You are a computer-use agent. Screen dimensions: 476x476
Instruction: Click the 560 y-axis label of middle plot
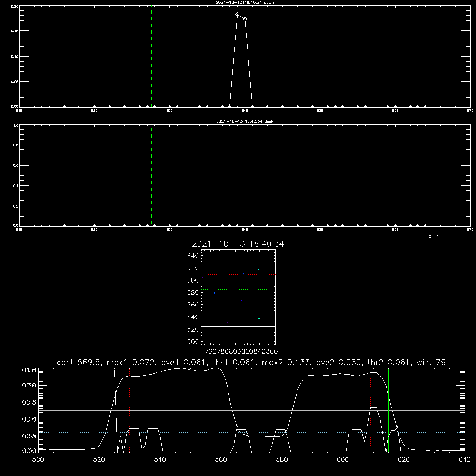point(193,305)
